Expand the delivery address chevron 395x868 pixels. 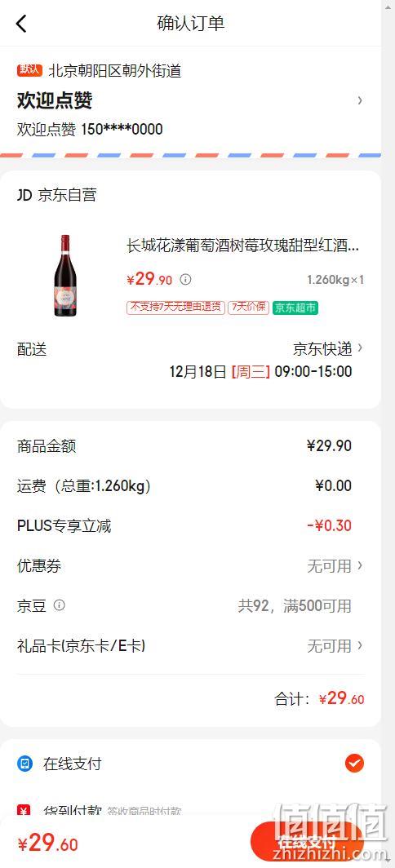click(360, 100)
